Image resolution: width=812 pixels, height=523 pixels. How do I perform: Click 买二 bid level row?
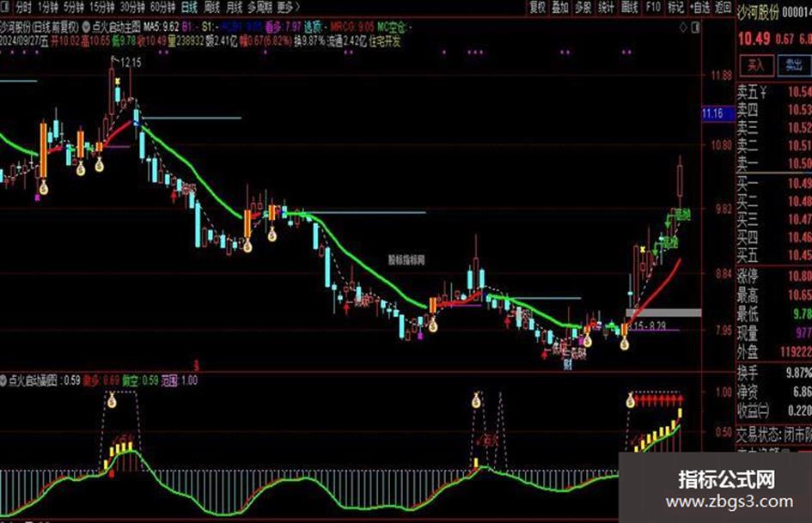[x=774, y=202]
